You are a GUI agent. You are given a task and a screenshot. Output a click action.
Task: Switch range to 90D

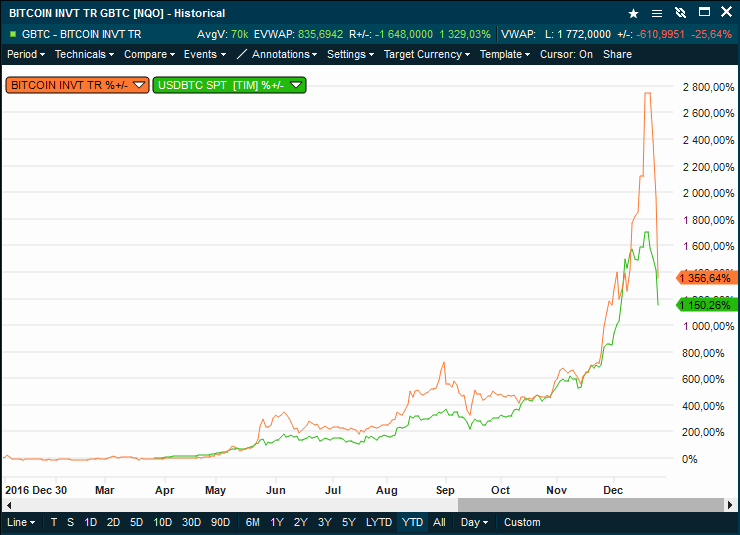point(220,522)
